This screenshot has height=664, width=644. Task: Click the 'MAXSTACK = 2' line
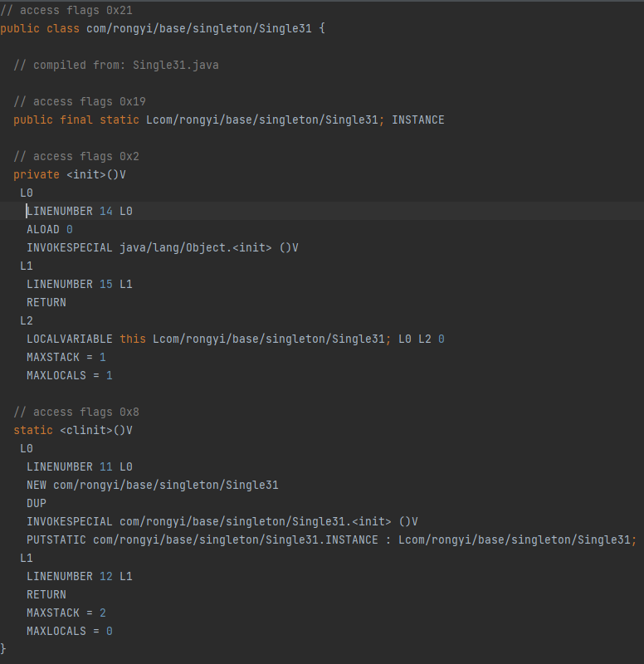coord(66,613)
